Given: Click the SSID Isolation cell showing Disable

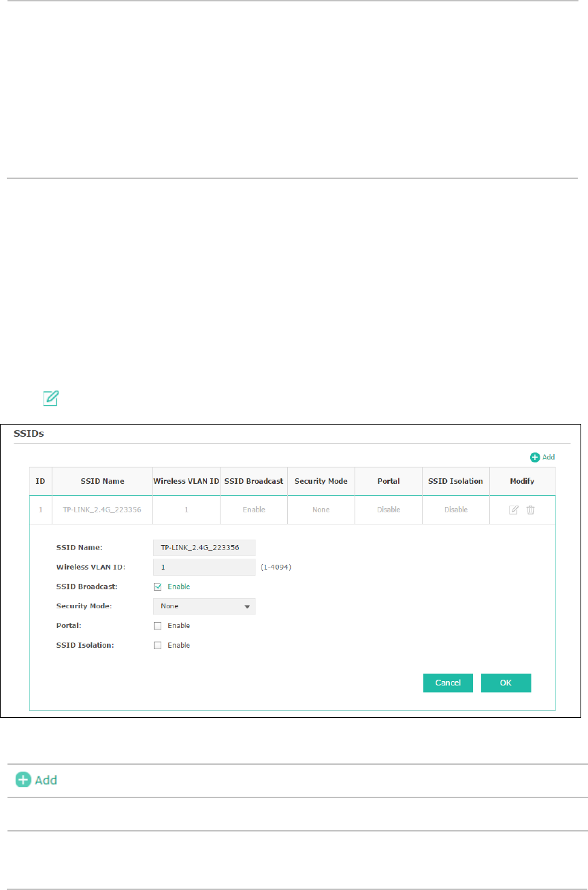Looking at the screenshot, I should click(455, 510).
